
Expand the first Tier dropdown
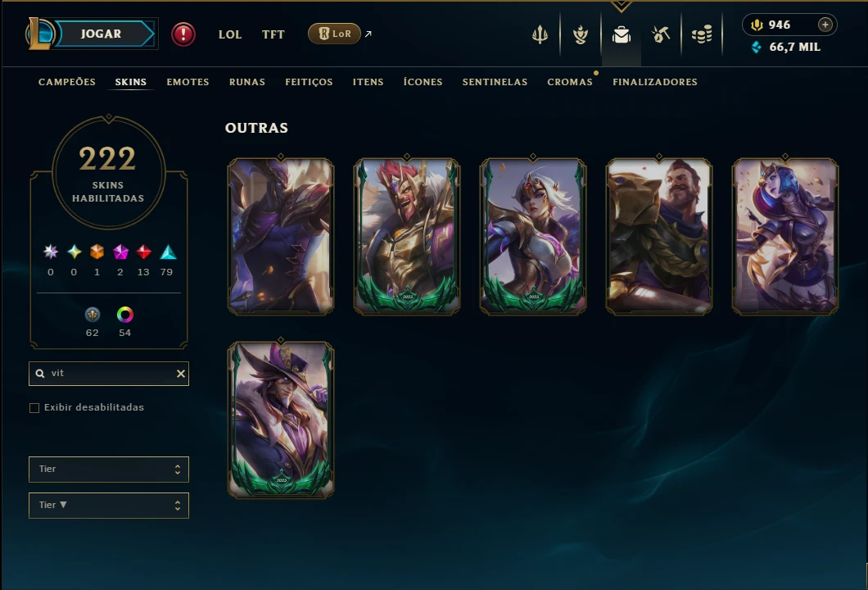(x=108, y=470)
